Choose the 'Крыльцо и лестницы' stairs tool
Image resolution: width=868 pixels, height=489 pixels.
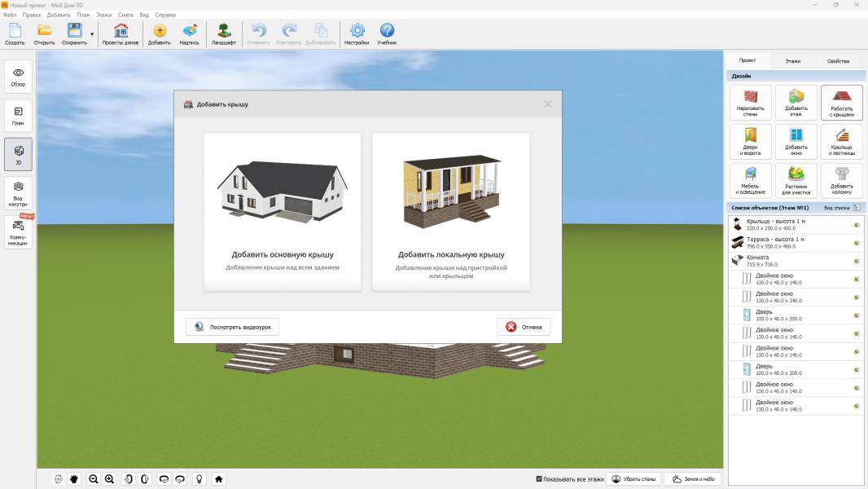point(841,142)
